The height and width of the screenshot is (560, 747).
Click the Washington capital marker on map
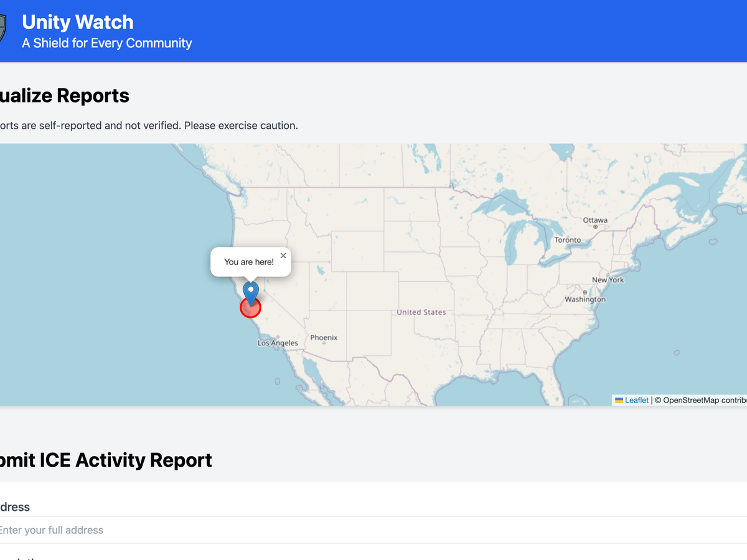[x=585, y=292]
